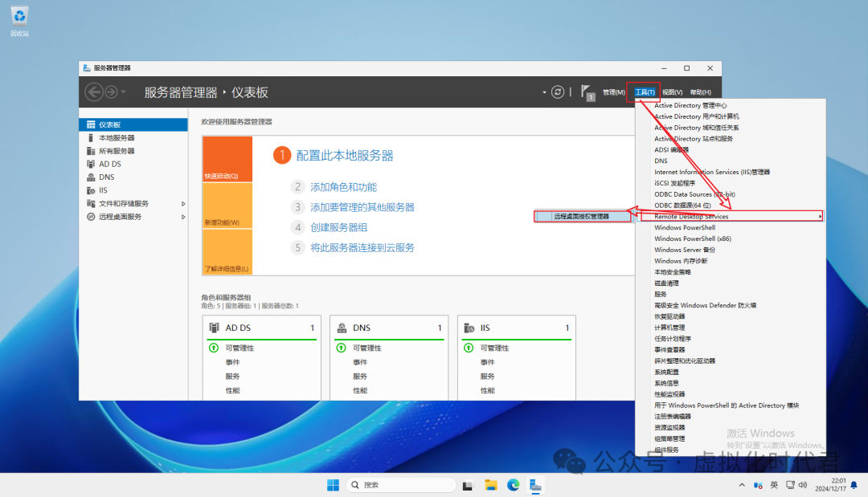Screen dimensions: 868x497
Task: Click the orange 快速启动(Q) tile
Action: [x=227, y=159]
